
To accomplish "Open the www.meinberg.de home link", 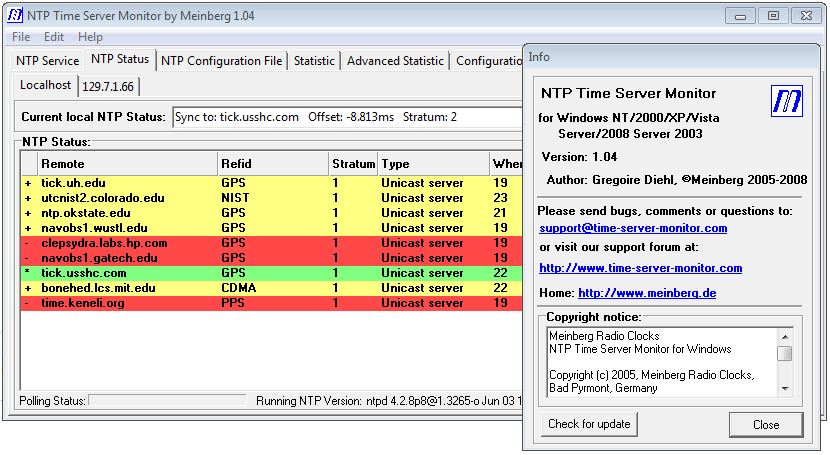I will pyautogui.click(x=647, y=293).
